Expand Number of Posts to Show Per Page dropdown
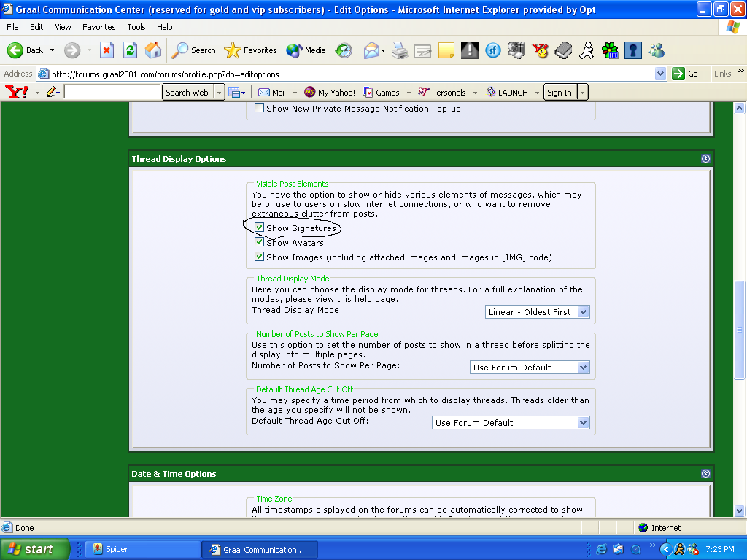The image size is (747, 560). [x=530, y=367]
